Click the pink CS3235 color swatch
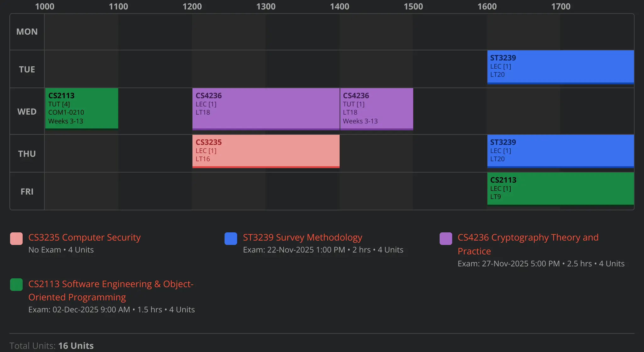Image resolution: width=644 pixels, height=352 pixels. point(16,239)
